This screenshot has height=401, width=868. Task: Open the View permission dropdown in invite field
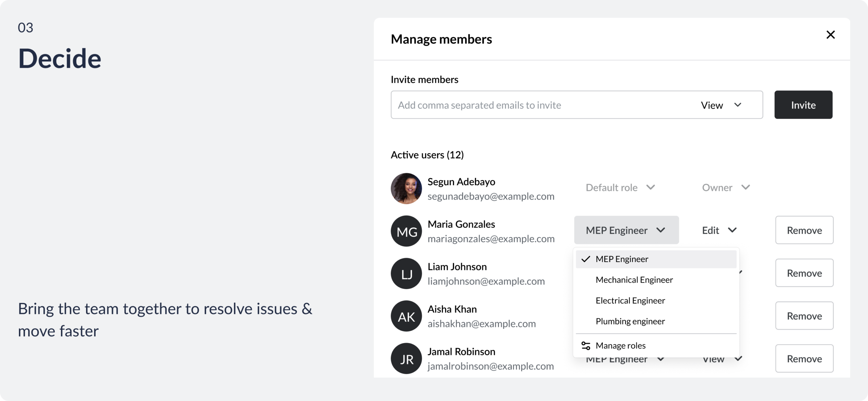point(721,105)
